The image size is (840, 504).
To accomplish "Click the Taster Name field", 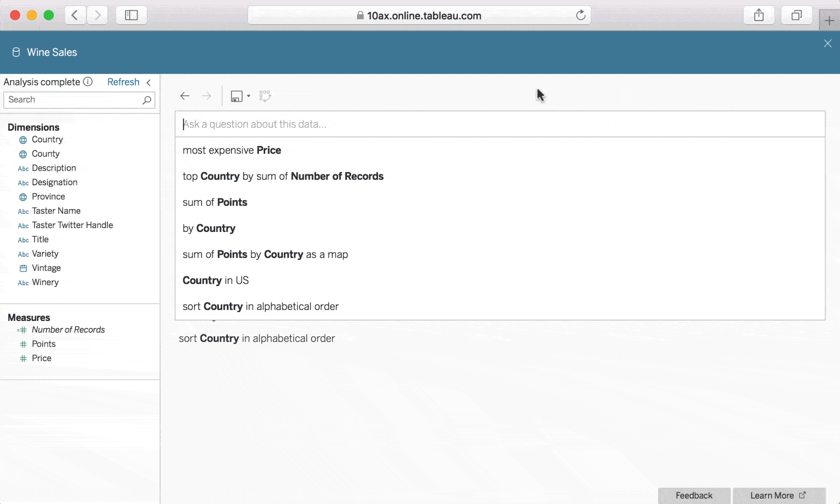I will (x=56, y=211).
